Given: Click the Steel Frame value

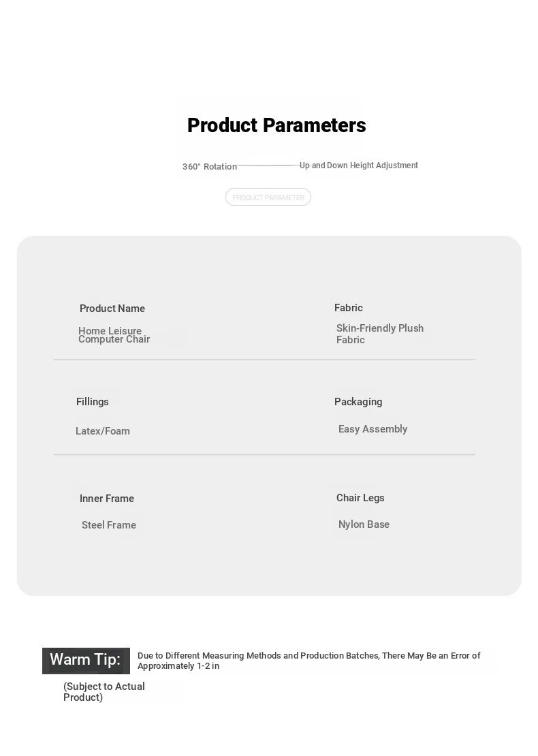Looking at the screenshot, I should (x=109, y=525).
